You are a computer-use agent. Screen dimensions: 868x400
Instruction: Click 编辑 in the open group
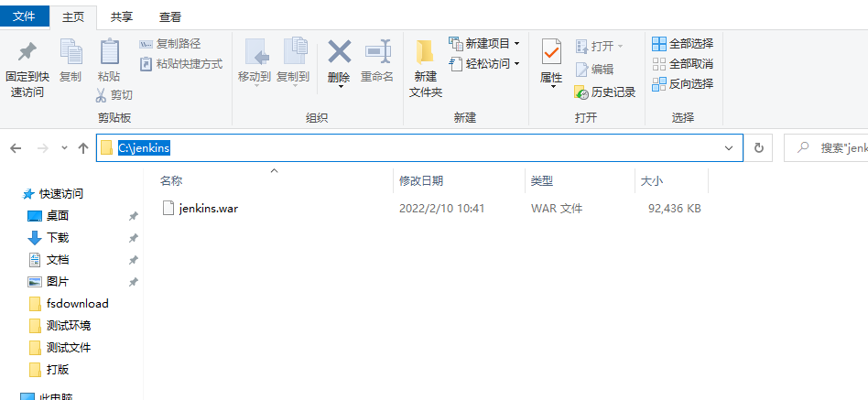(594, 70)
